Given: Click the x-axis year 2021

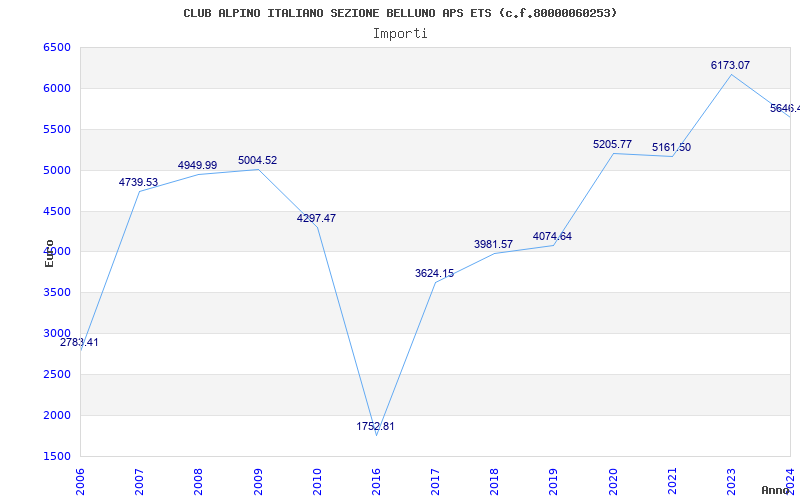Looking at the screenshot, I should [x=672, y=481].
